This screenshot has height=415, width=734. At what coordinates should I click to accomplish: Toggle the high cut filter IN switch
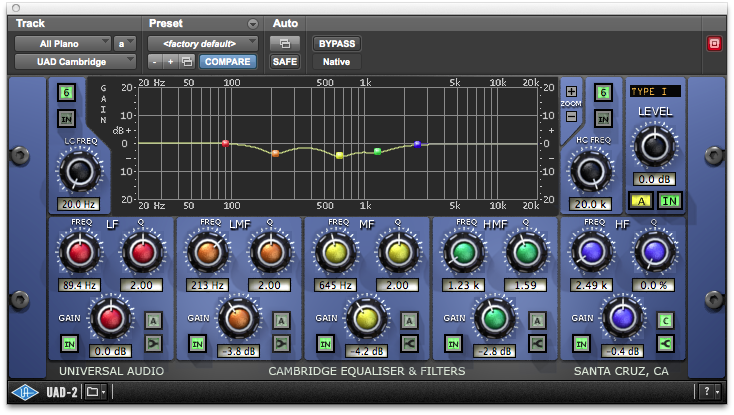pos(603,119)
